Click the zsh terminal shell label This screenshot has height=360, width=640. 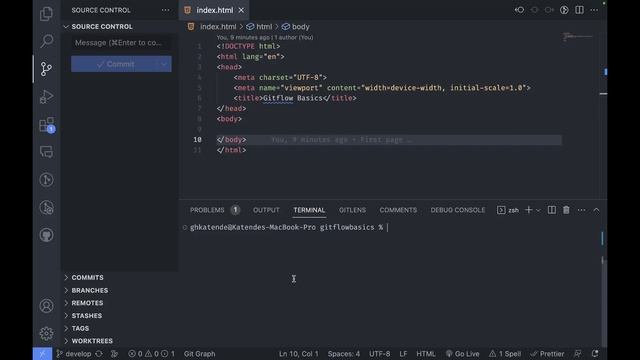tap(508, 210)
